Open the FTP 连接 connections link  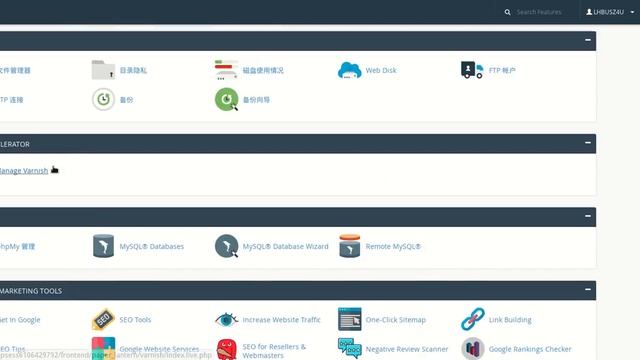coord(11,100)
